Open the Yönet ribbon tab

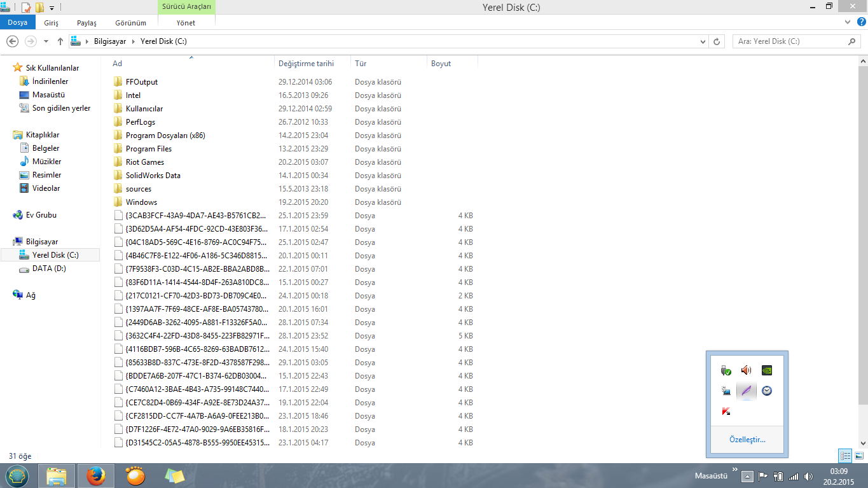186,22
